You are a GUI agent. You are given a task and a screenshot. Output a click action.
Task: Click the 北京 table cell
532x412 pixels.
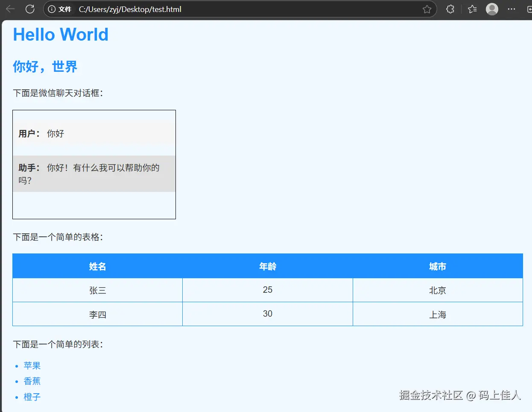point(438,290)
